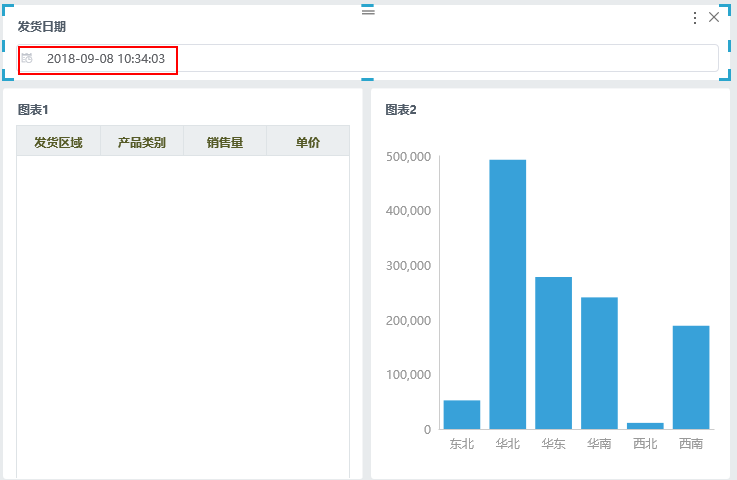The image size is (737, 480).
Task: Click the 华北 axis label
Action: [x=508, y=443]
